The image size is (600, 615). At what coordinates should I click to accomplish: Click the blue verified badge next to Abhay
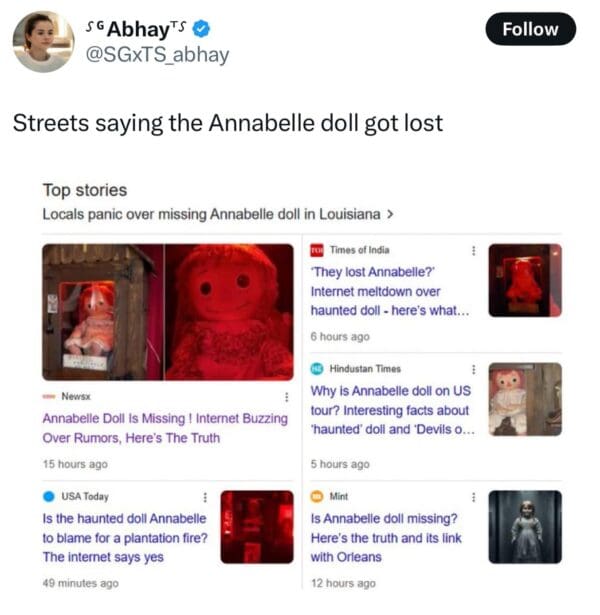202,29
